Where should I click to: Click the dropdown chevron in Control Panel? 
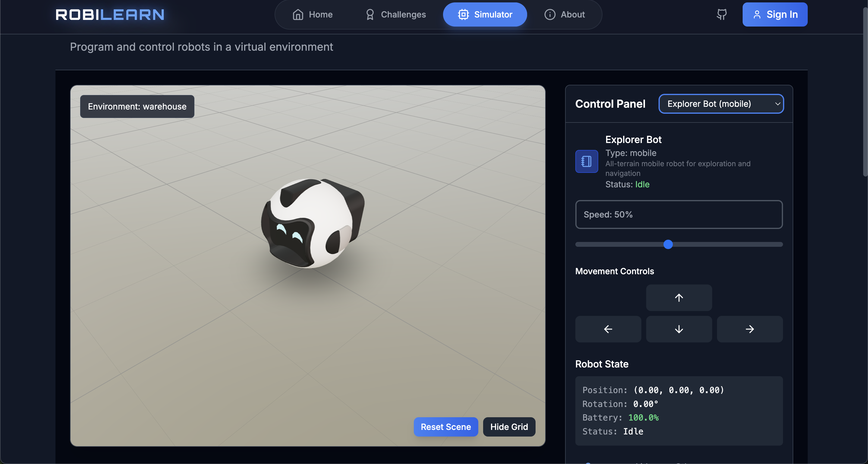pyautogui.click(x=777, y=104)
